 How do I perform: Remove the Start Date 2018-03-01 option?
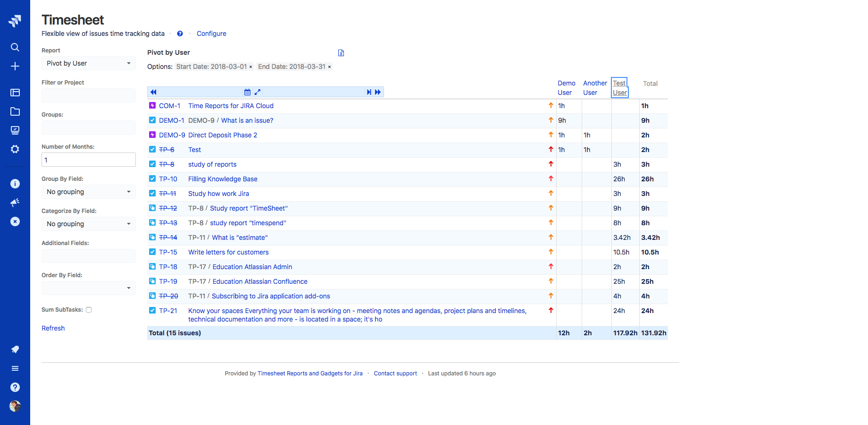tap(250, 67)
